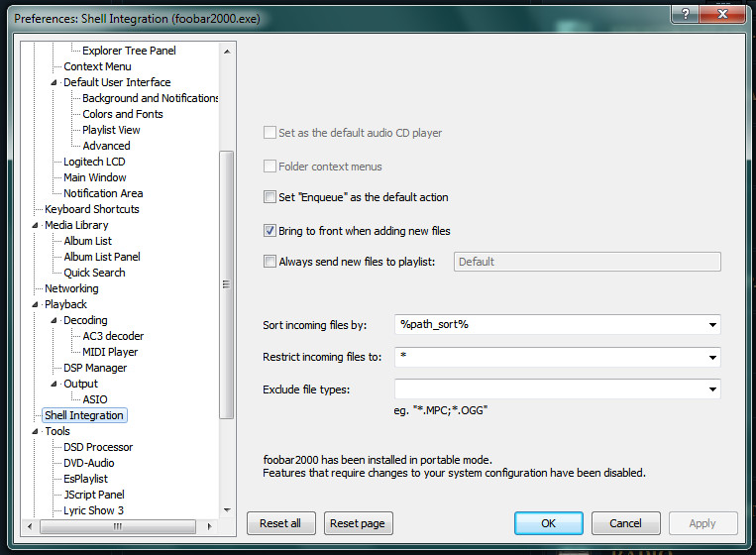Select Shell Integration in the tree
Image resolution: width=756 pixels, height=555 pixels.
click(x=84, y=415)
